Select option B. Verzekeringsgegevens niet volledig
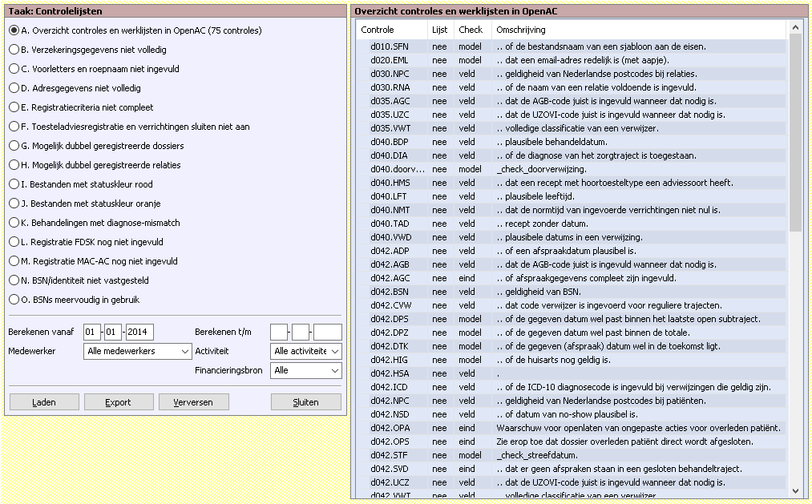Viewport: 812px width, 504px height. [x=14, y=50]
